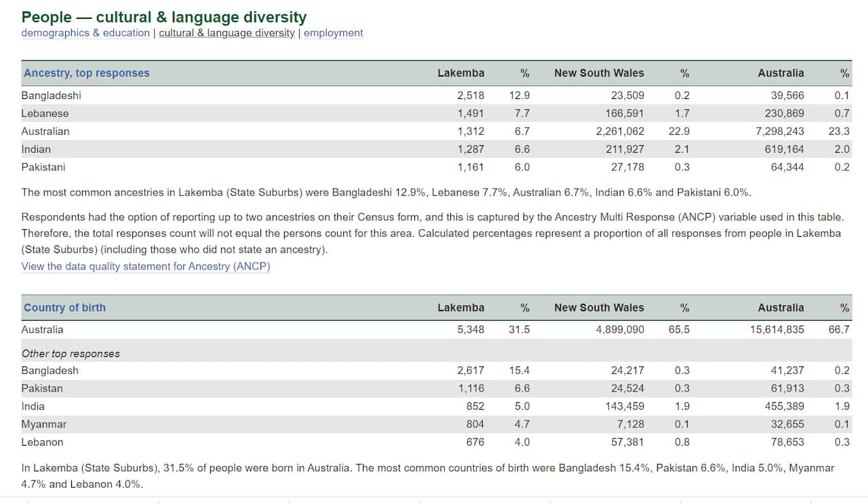Select the Australian ancestry row

click(45, 131)
